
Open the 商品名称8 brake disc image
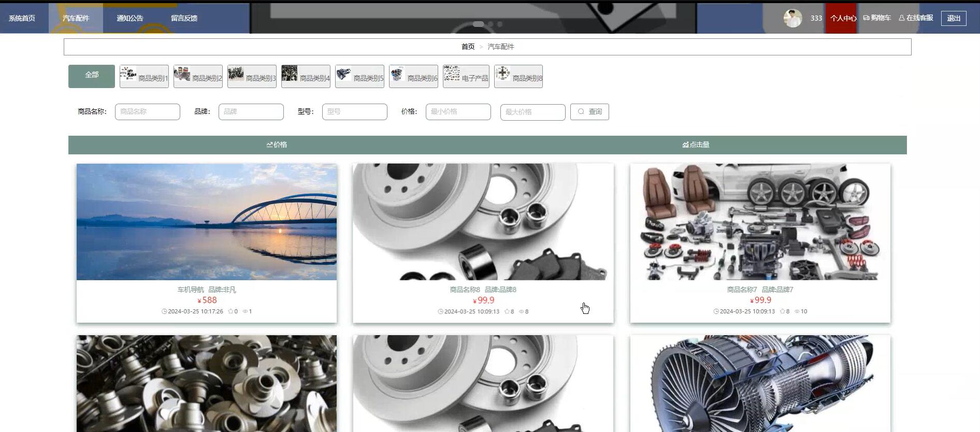click(483, 222)
